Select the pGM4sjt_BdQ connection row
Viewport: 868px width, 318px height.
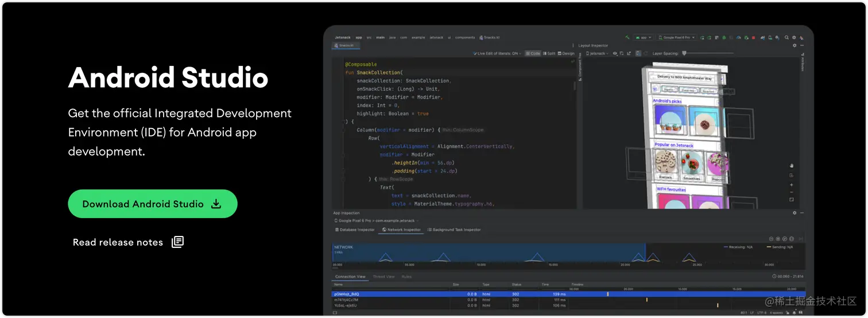pyautogui.click(x=568, y=294)
